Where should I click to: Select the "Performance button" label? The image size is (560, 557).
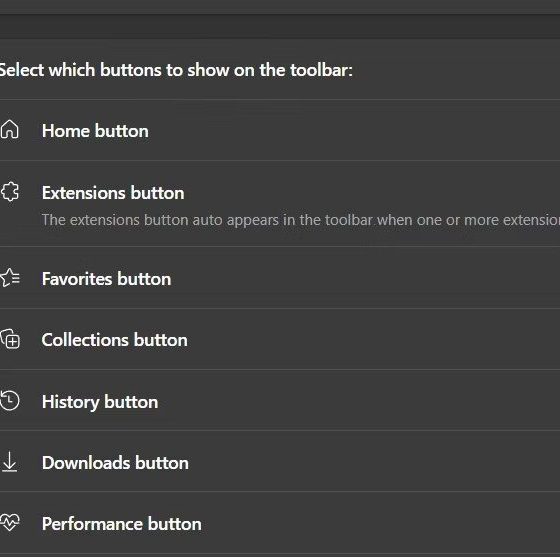(x=121, y=524)
